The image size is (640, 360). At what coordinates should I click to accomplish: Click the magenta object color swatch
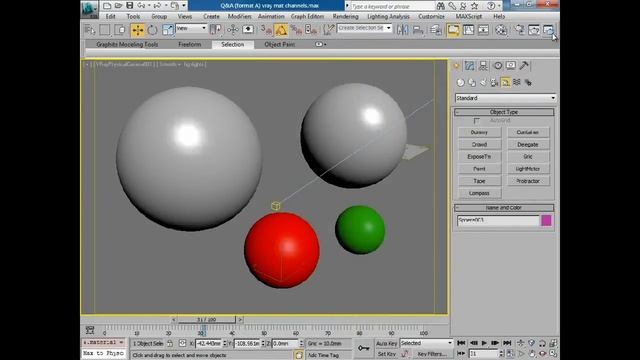coord(546,220)
